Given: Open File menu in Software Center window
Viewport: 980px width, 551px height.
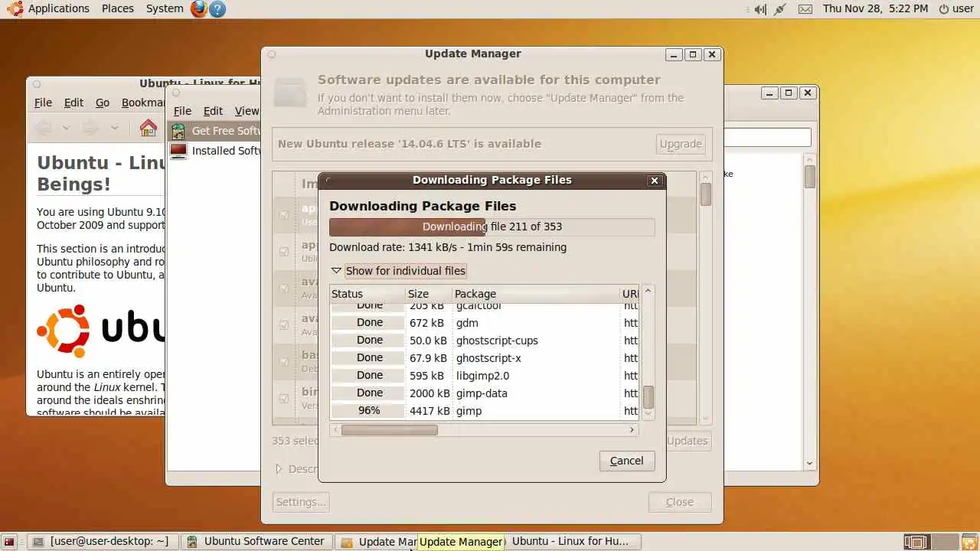Looking at the screenshot, I should tap(182, 111).
